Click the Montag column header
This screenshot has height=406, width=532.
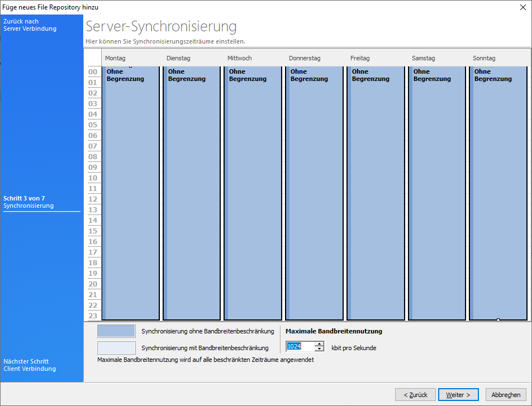115,58
